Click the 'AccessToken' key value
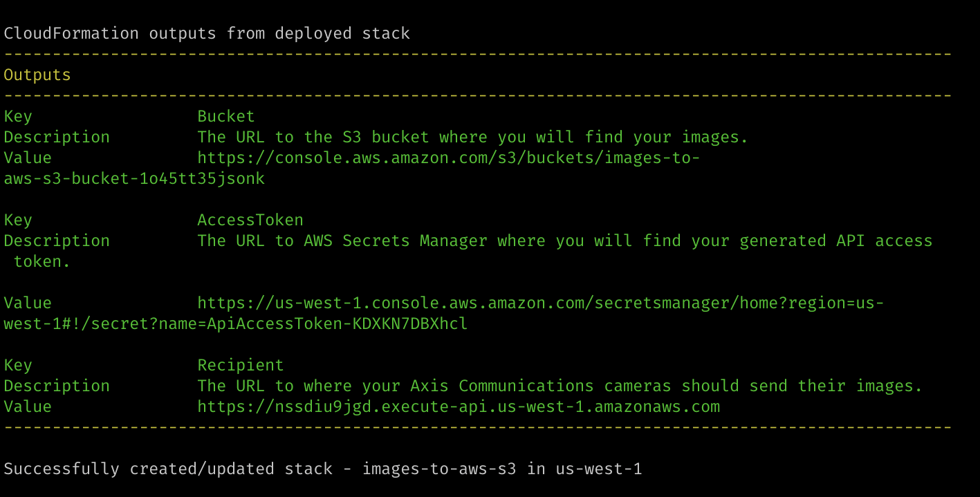Screen dimensions: 980x497 (x=250, y=221)
